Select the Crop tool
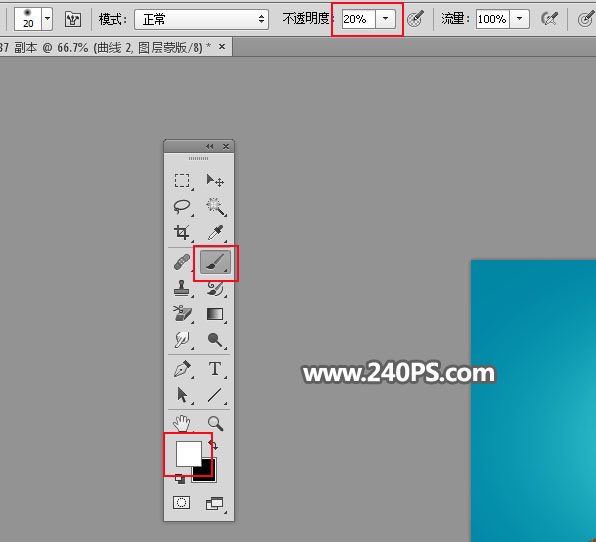The image size is (596, 542). tap(182, 232)
